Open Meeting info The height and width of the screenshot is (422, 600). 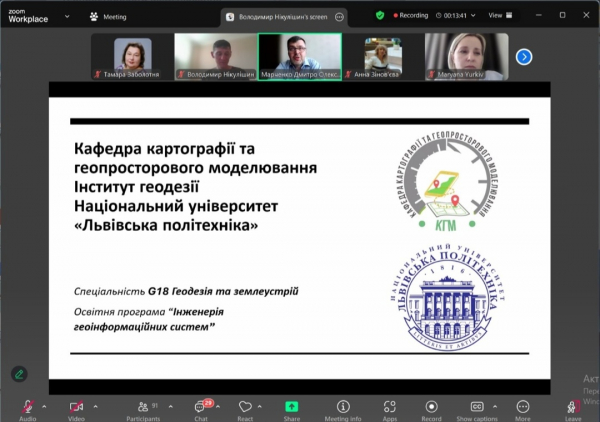pyautogui.click(x=343, y=407)
